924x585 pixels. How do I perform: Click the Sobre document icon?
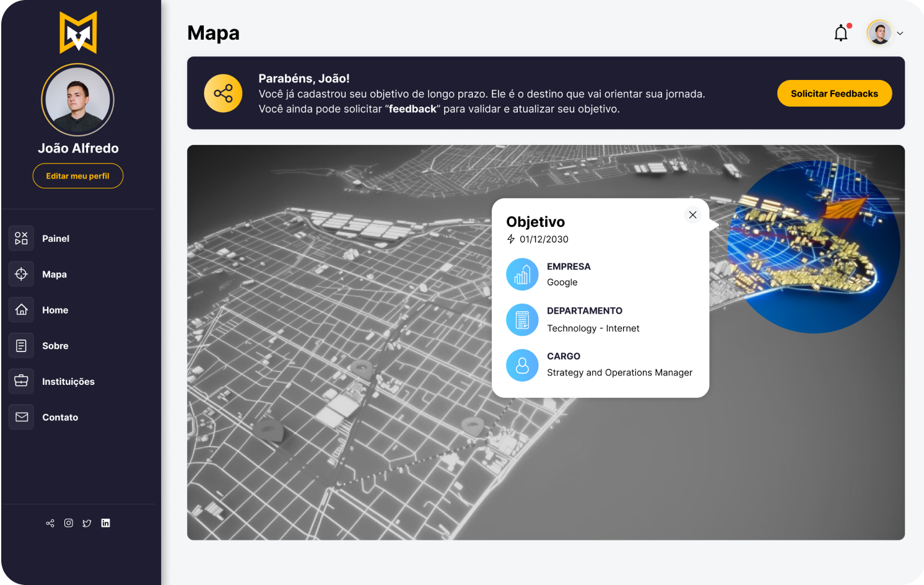click(x=22, y=346)
